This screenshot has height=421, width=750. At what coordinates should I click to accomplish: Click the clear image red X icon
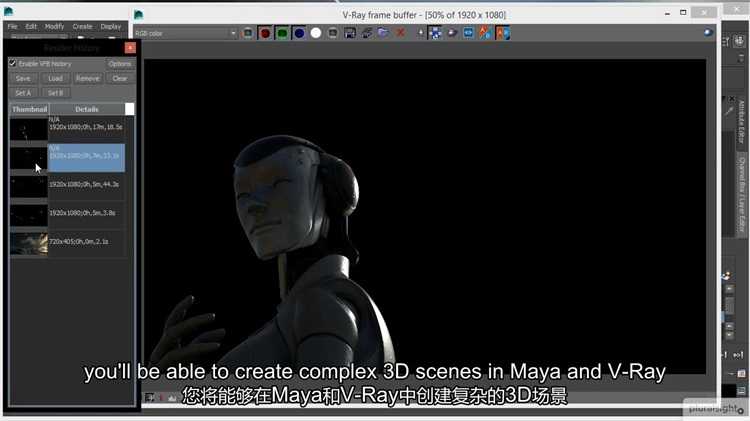(400, 33)
